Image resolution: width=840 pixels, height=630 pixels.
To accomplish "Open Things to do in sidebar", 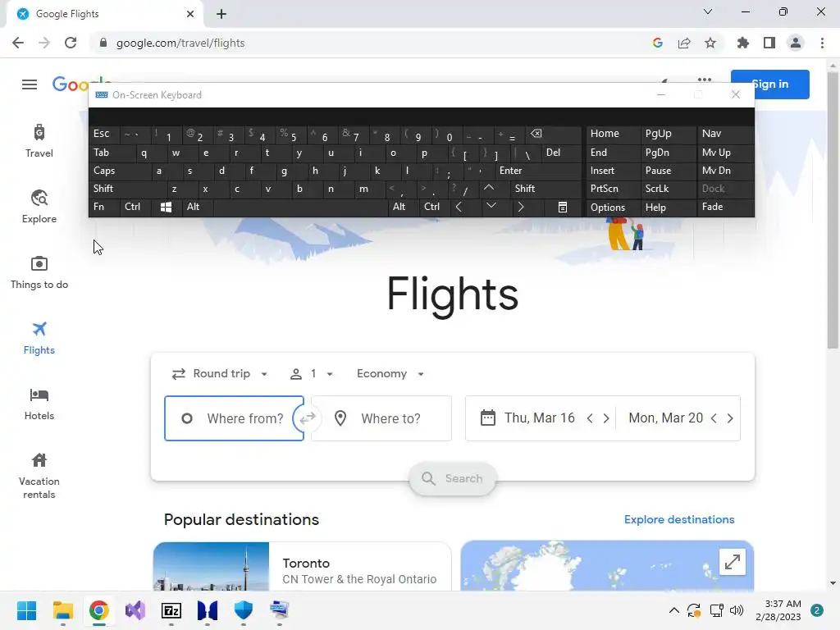I will 39,272.
